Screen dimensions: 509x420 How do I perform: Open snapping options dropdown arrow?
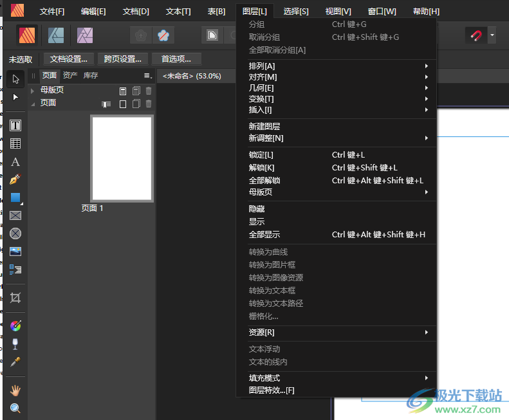pyautogui.click(x=492, y=35)
